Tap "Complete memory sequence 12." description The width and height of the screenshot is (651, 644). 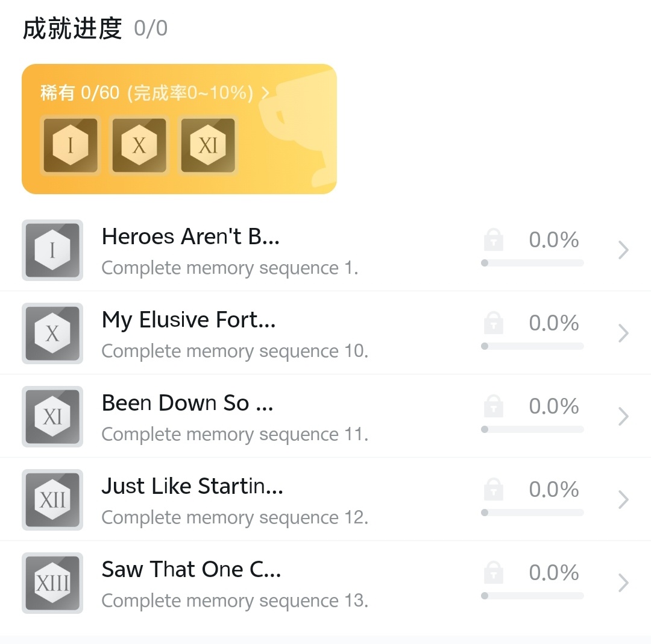point(234,517)
